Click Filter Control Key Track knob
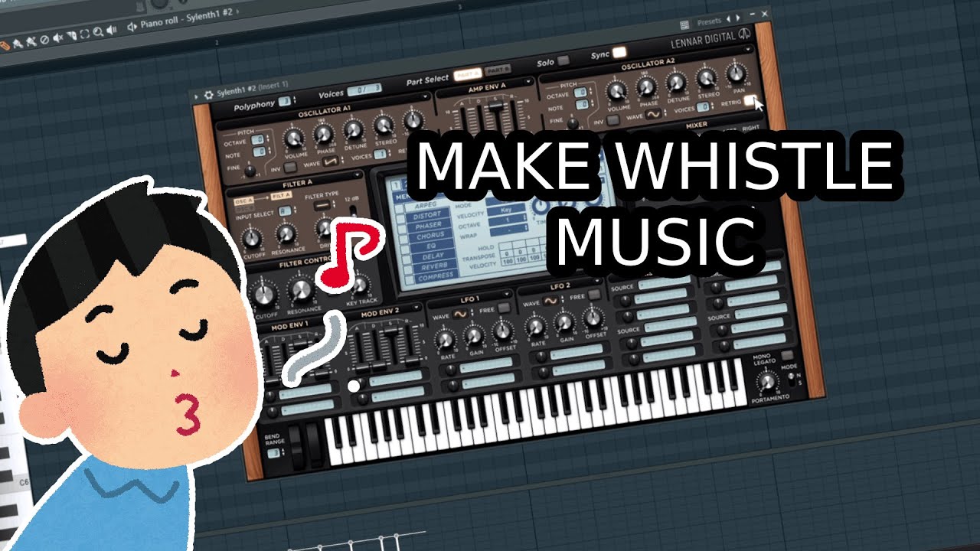Screen dimensions: 980x551 pyautogui.click(x=360, y=285)
